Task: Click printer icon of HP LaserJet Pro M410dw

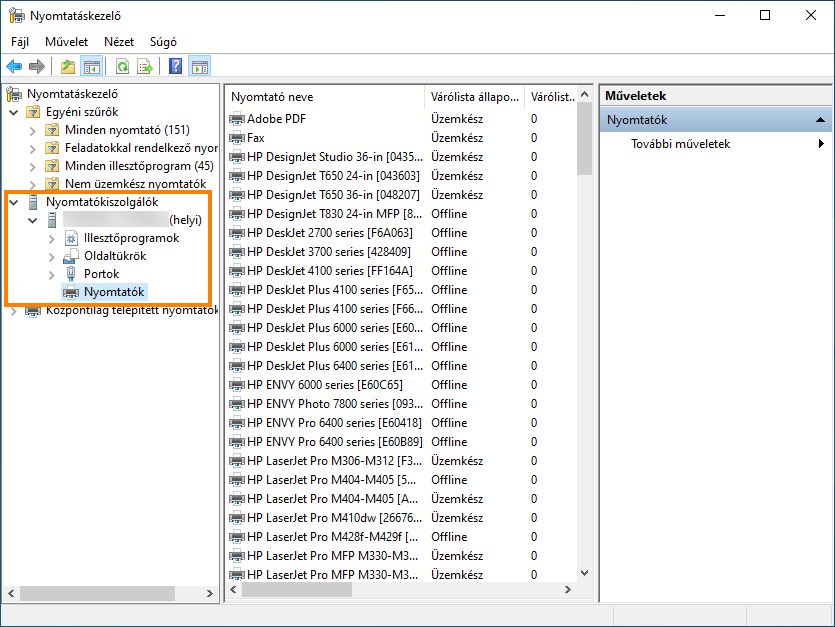Action: pyautogui.click(x=237, y=518)
